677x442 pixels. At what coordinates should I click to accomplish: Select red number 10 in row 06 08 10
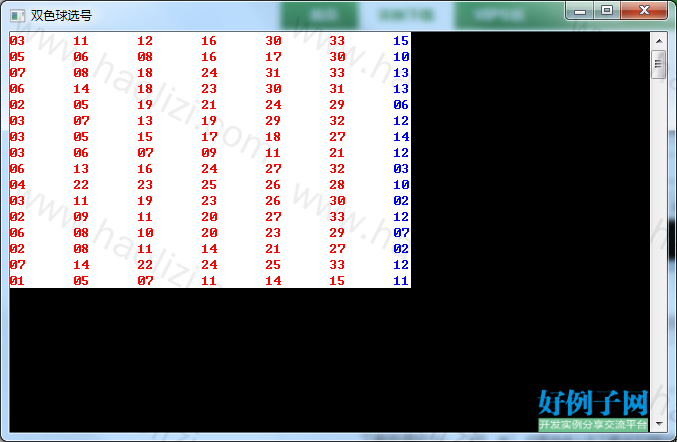point(145,233)
